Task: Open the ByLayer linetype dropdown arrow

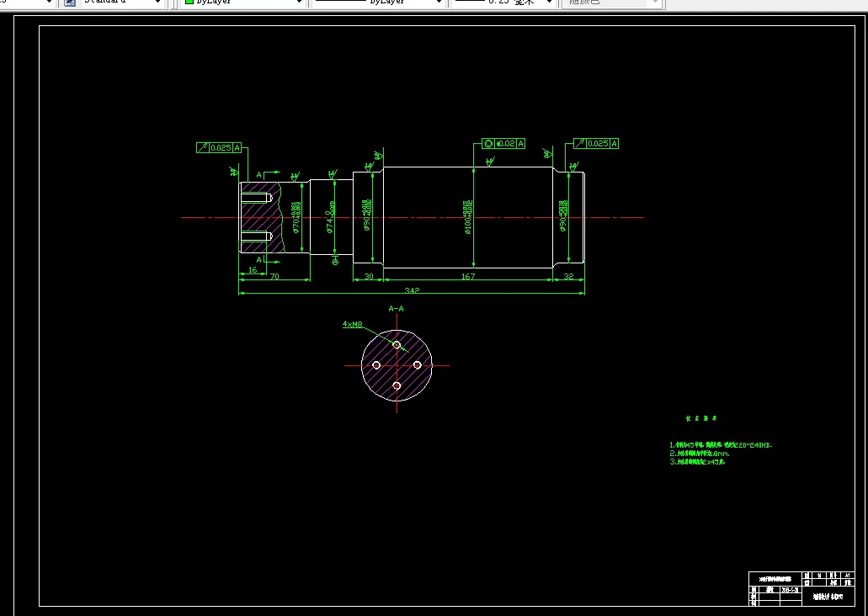Action: [439, 3]
